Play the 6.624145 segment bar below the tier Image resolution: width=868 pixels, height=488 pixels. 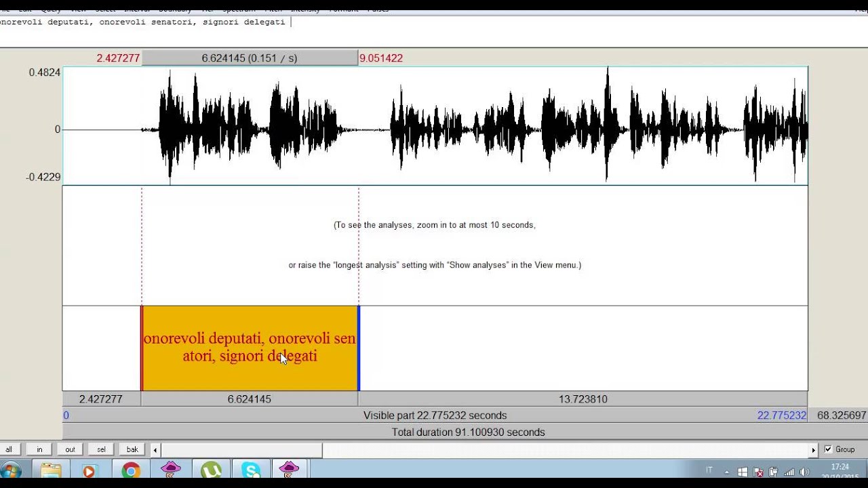(250, 399)
